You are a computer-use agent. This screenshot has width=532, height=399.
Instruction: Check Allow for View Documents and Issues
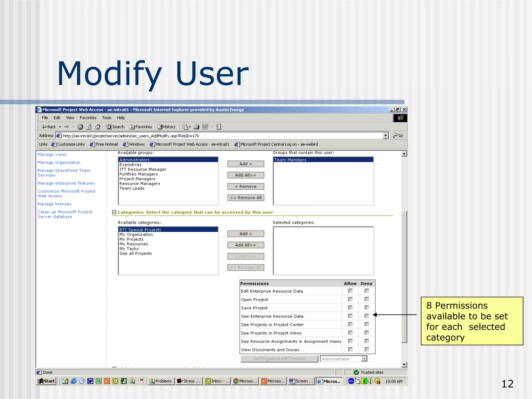point(350,349)
